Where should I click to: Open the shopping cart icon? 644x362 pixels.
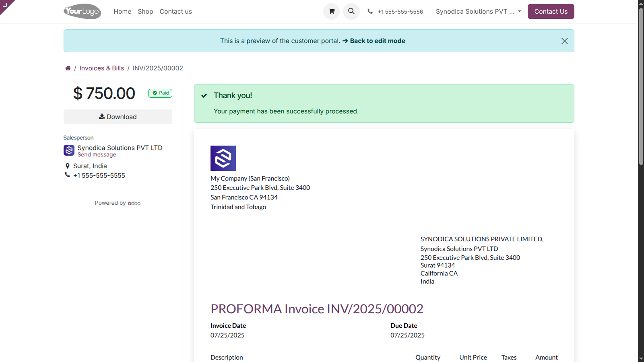[x=331, y=11]
